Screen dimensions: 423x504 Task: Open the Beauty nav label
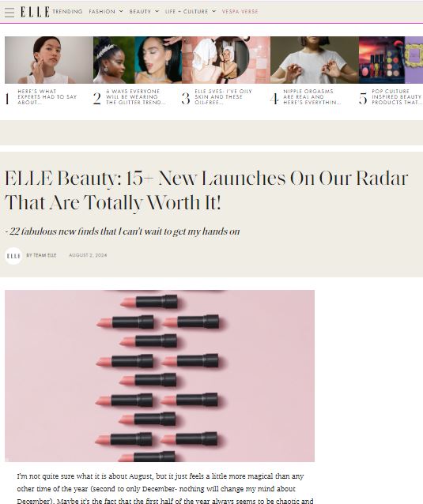pyautogui.click(x=140, y=12)
